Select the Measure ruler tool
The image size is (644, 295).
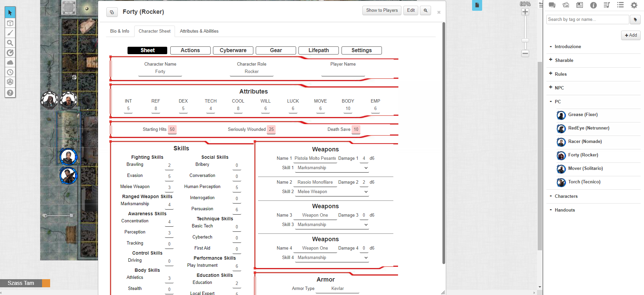pos(10,52)
